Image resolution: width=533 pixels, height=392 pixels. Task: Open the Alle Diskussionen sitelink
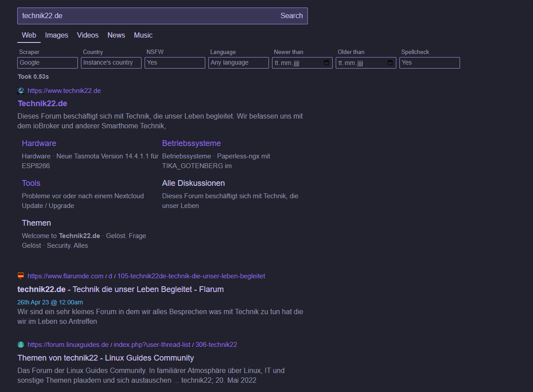coord(193,183)
